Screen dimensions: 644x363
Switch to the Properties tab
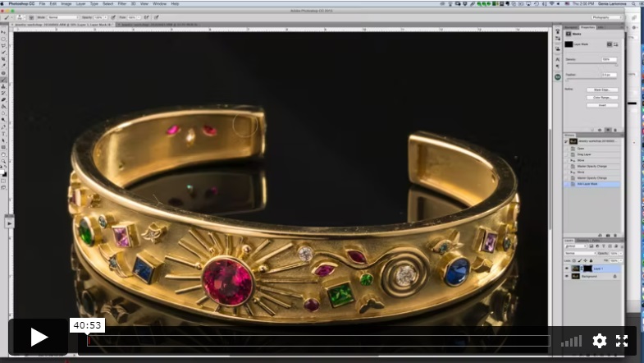click(x=587, y=27)
